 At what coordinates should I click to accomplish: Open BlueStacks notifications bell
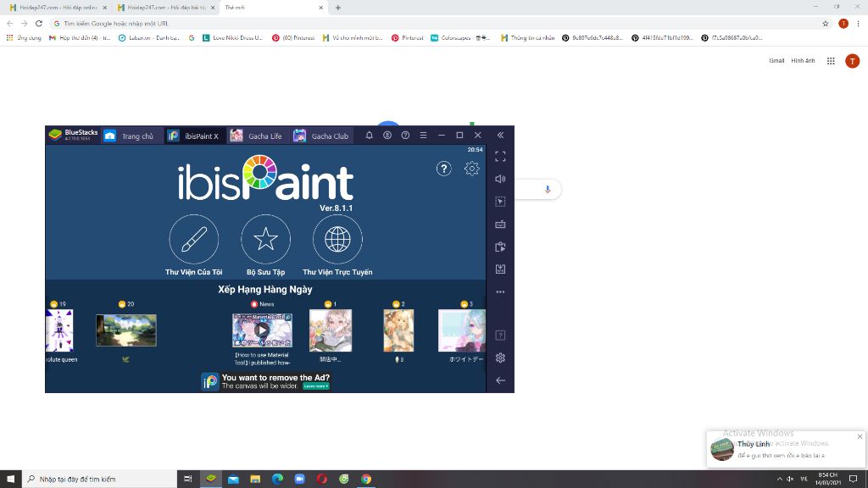370,136
